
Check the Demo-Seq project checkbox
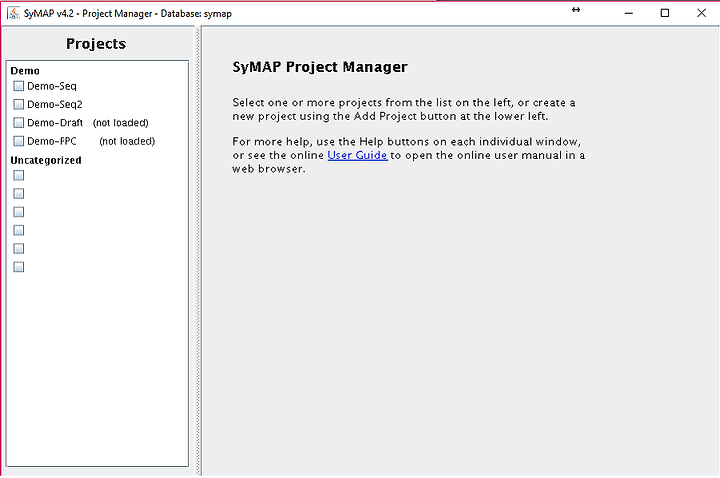tap(18, 86)
